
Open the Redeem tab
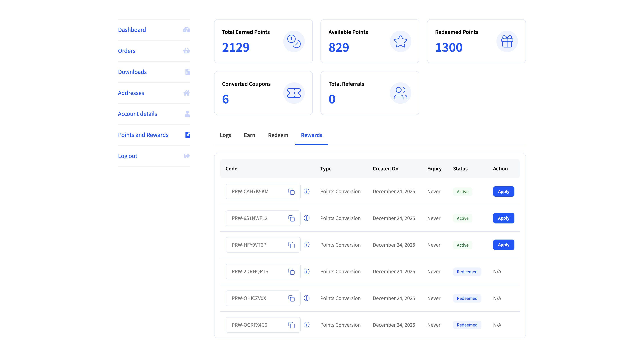278,135
